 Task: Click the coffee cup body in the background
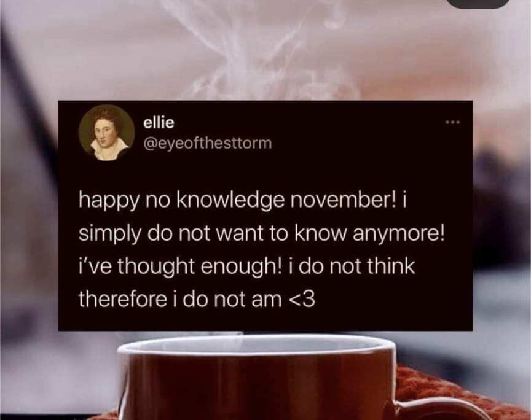(258, 386)
